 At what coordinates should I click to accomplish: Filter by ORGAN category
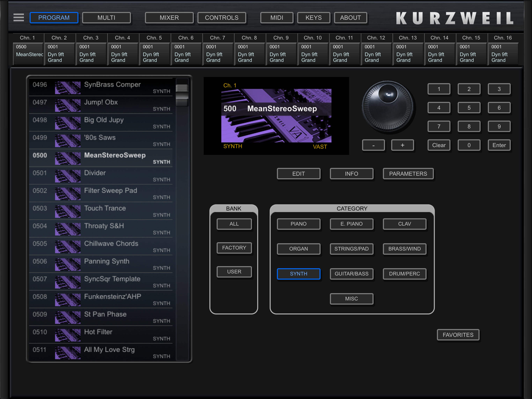299,249
